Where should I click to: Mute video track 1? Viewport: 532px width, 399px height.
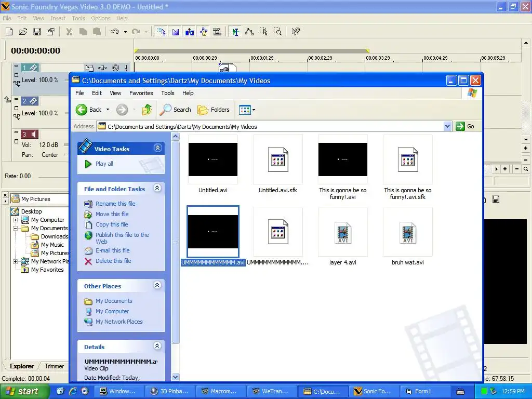tap(116, 68)
